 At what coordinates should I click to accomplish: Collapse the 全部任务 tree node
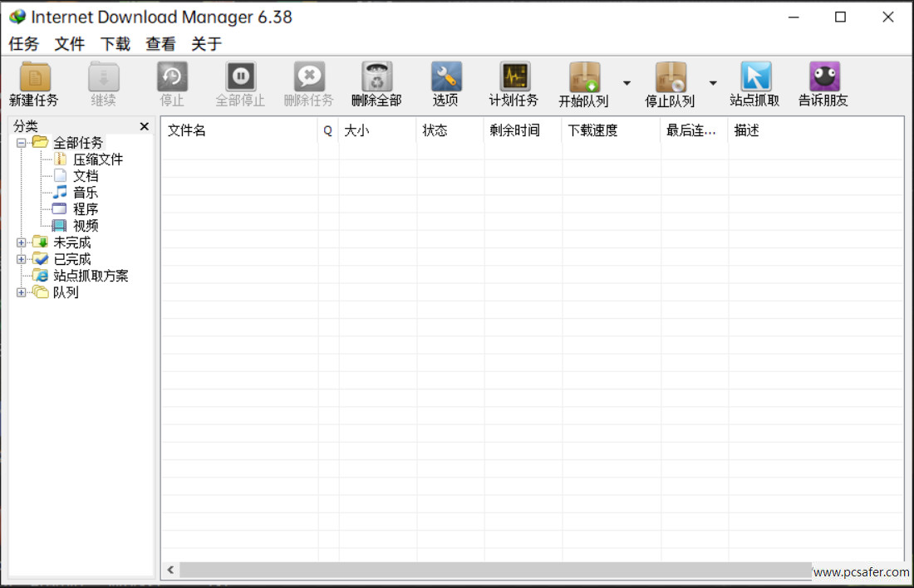tap(22, 143)
